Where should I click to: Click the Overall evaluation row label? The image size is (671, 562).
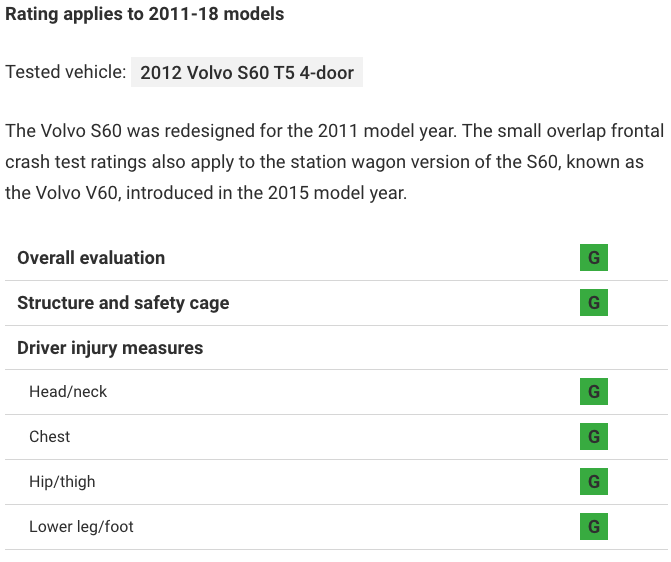click(91, 258)
